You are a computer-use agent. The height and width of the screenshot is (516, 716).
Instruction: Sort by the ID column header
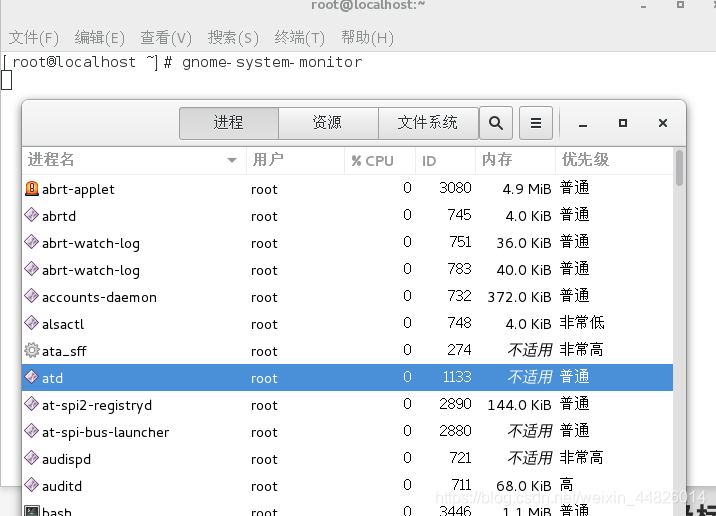click(445, 160)
